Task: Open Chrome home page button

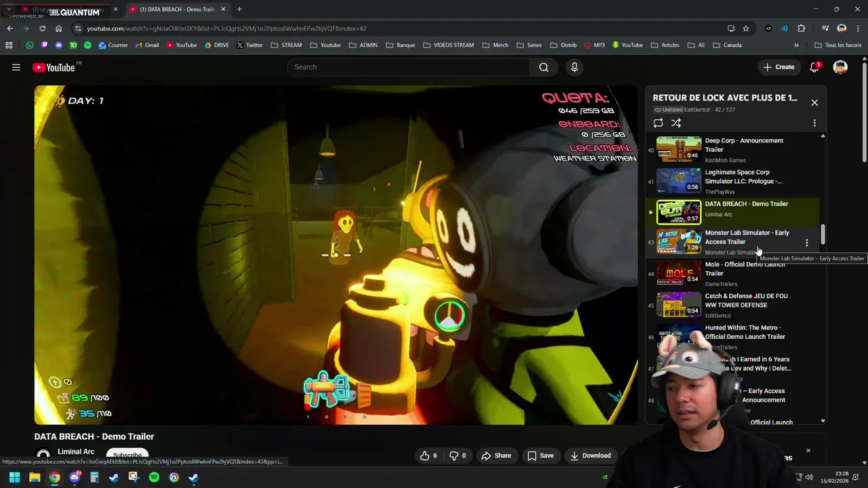Action: click(x=58, y=28)
